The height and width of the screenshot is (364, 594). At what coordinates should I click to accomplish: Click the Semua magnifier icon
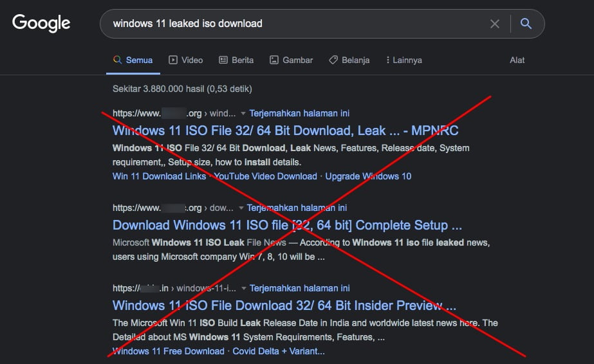[117, 60]
